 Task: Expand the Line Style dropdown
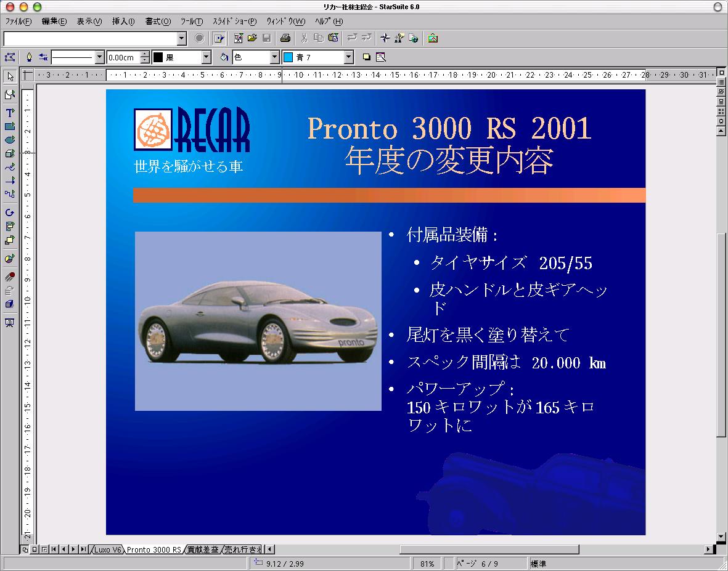coord(99,57)
